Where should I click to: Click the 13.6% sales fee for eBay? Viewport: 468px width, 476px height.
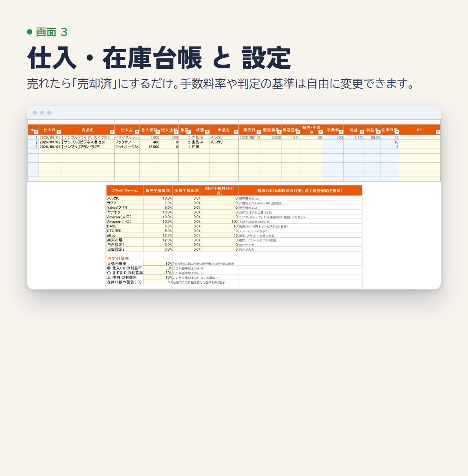tap(158, 235)
